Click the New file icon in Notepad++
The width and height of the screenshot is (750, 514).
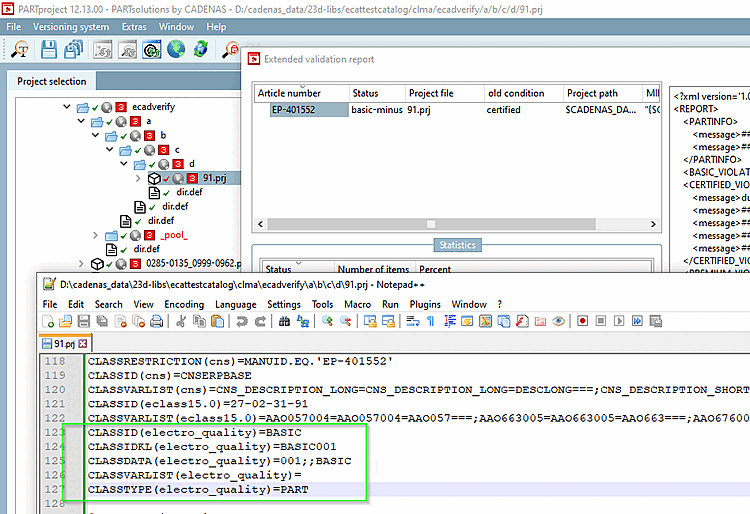(48, 321)
